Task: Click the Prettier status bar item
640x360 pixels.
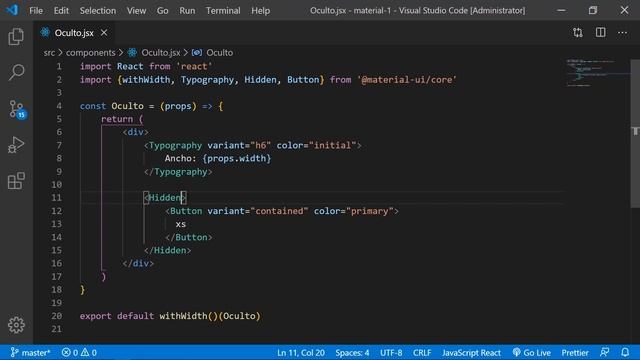Action: [575, 352]
